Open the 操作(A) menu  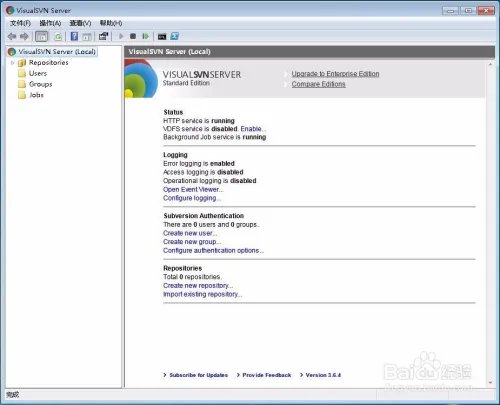50,23
